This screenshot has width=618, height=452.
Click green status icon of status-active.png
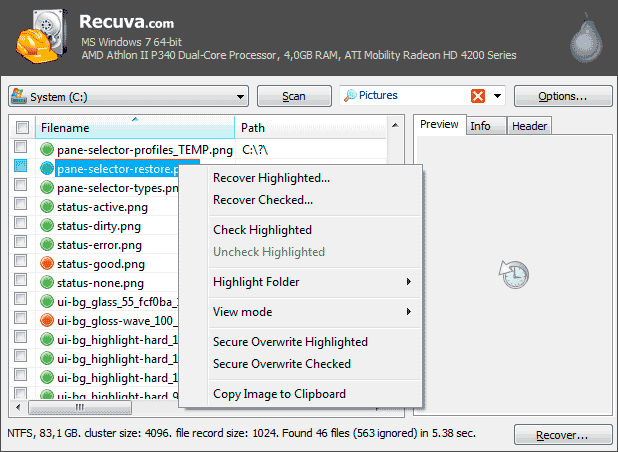(47, 206)
